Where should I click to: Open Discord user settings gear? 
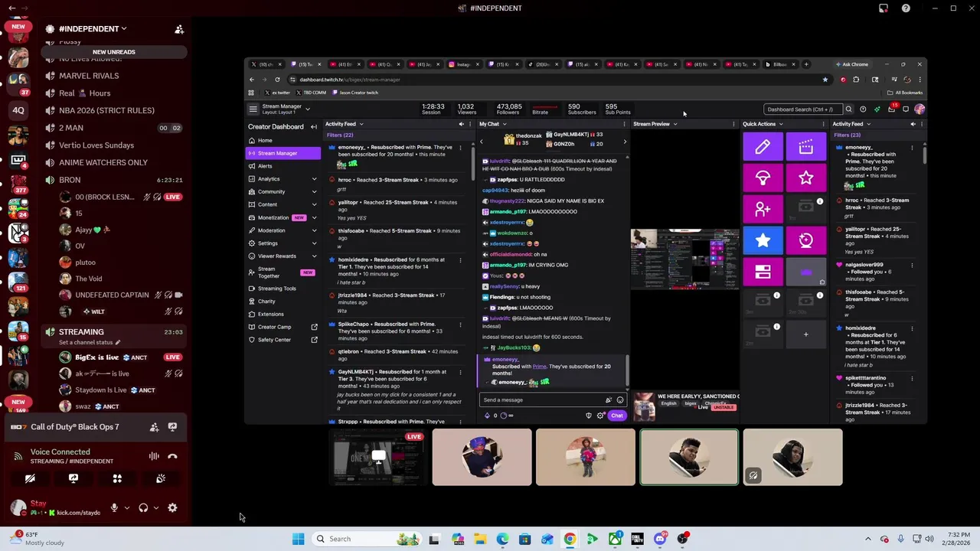172,507
